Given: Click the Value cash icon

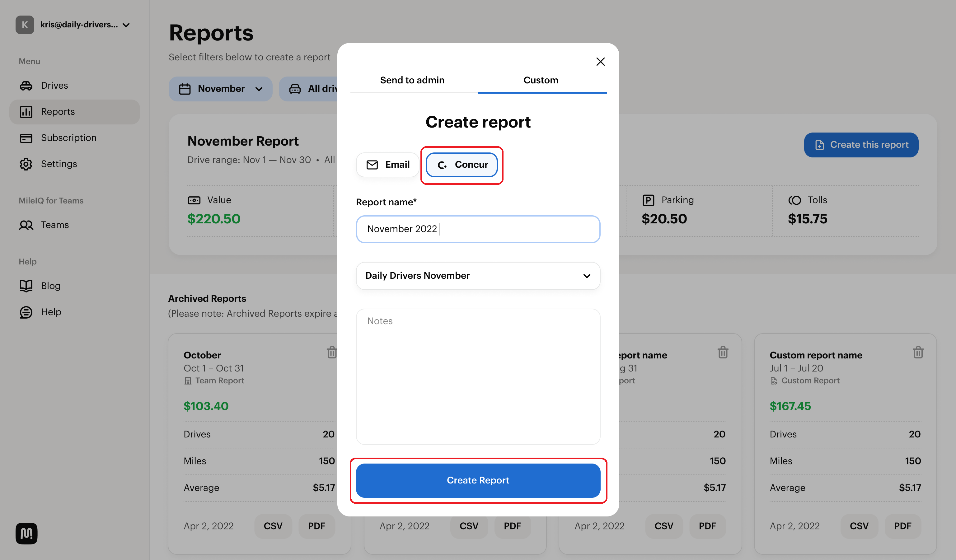Looking at the screenshot, I should click(194, 200).
